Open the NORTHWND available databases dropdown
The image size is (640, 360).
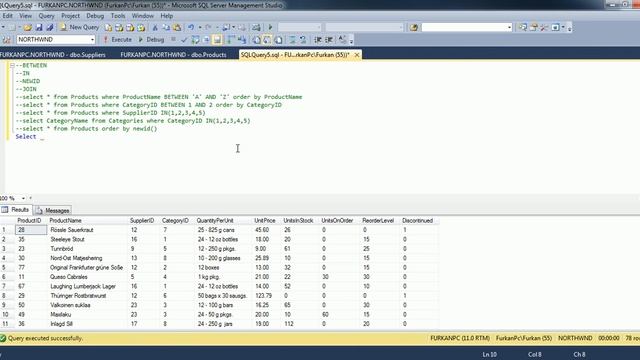[x=93, y=40]
